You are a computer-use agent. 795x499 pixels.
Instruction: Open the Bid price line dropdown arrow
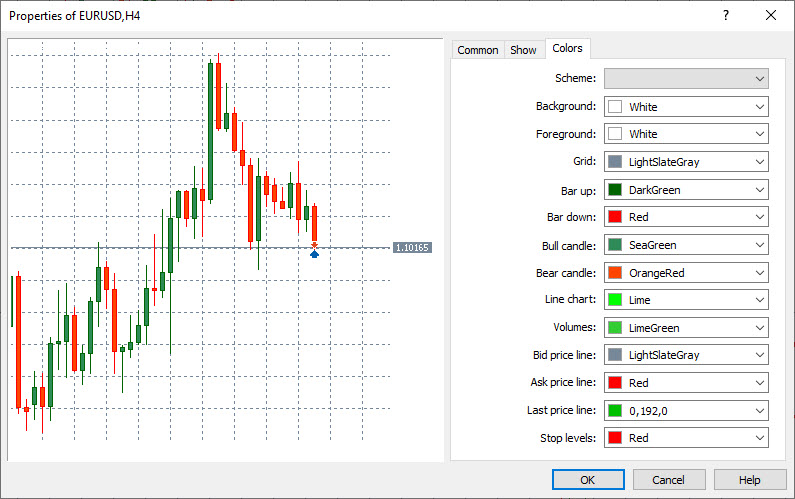tap(760, 355)
